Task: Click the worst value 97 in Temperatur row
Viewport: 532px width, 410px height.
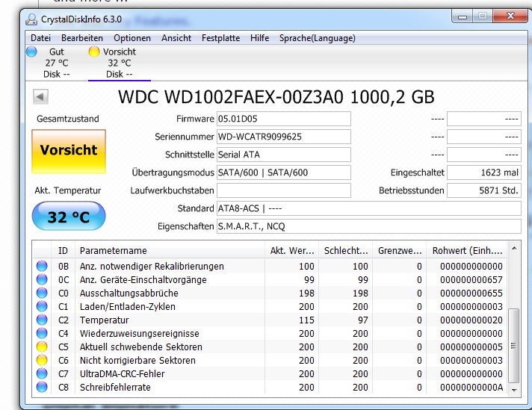Action: [362, 320]
